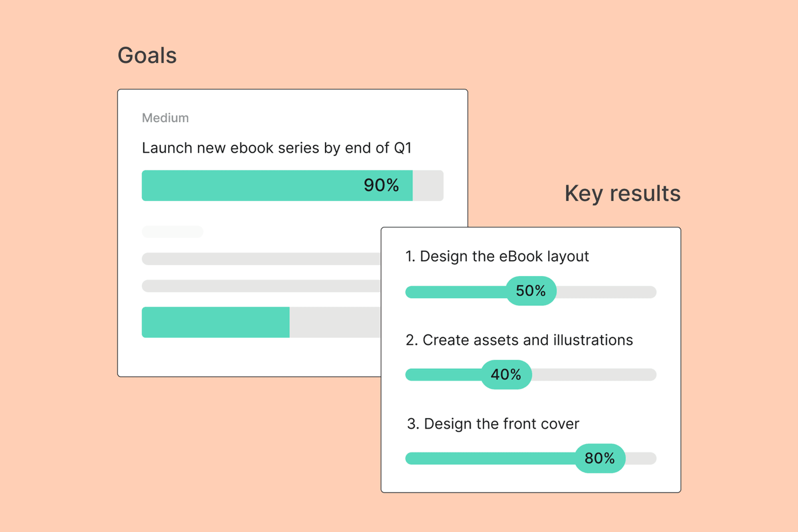Click the filled track of front cover slider
Image resolution: width=798 pixels, height=532 pixels.
(x=490, y=458)
